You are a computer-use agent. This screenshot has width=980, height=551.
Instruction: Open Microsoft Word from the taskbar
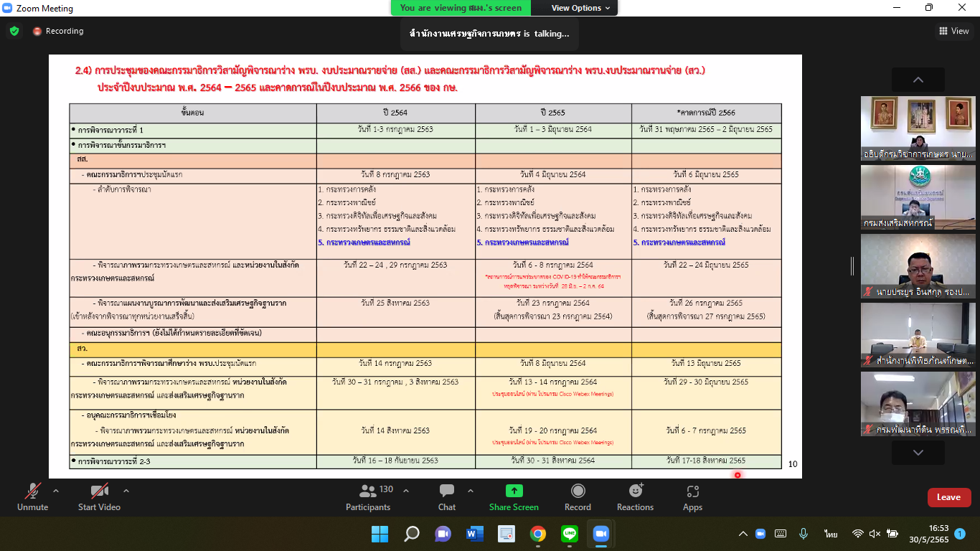click(x=475, y=534)
